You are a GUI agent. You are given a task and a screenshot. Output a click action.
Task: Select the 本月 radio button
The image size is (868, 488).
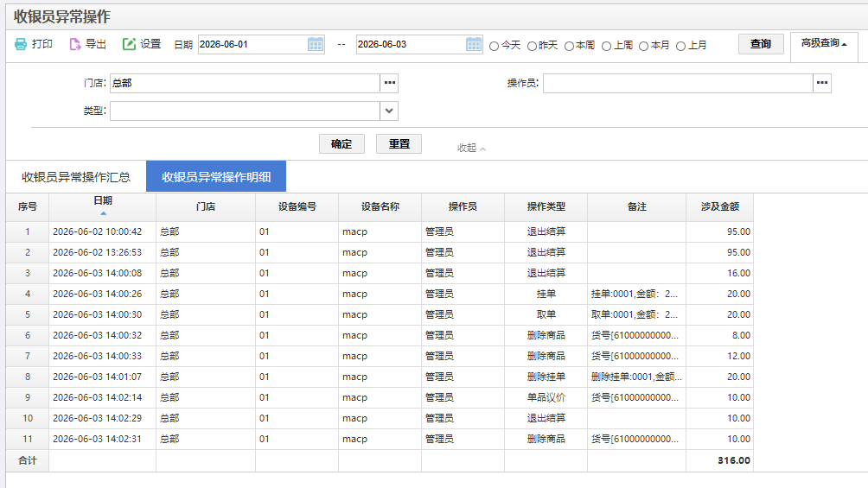[644, 46]
